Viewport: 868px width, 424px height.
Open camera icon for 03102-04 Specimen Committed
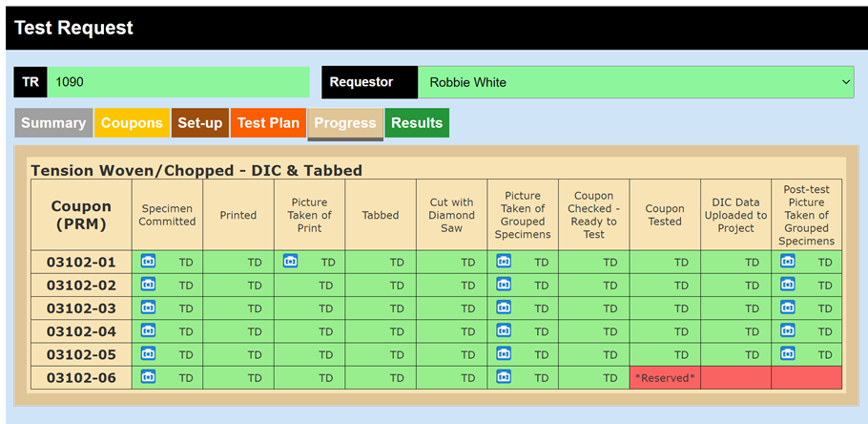148,330
